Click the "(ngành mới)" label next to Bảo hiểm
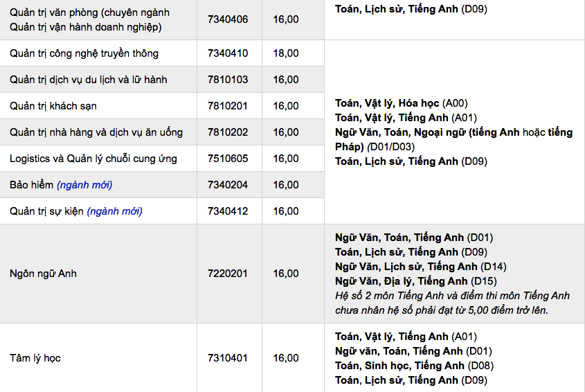Screen dimensions: 585x392 point(84,185)
